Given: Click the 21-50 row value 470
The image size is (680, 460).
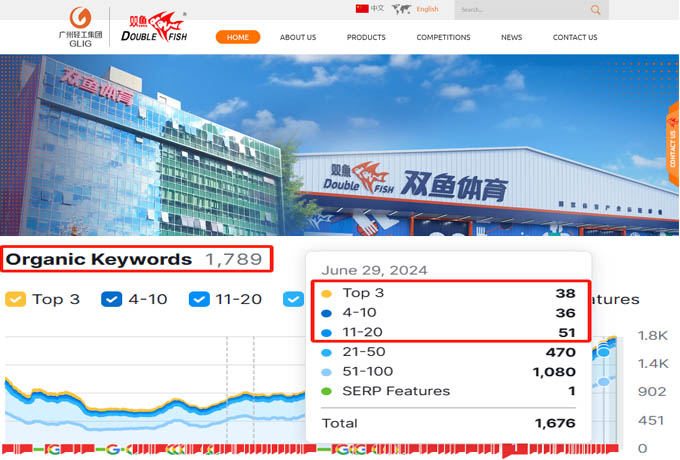Looking at the screenshot, I should (x=561, y=352).
